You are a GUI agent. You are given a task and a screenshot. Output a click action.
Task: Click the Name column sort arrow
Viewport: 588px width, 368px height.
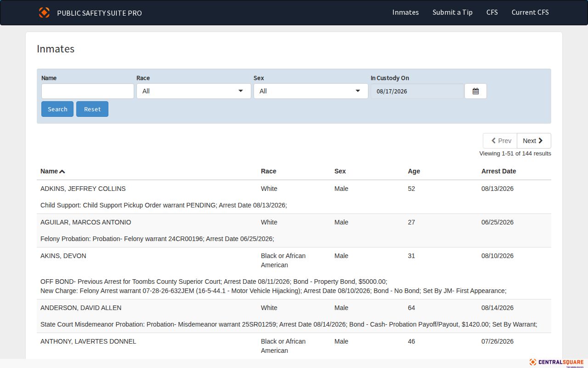[x=62, y=172]
